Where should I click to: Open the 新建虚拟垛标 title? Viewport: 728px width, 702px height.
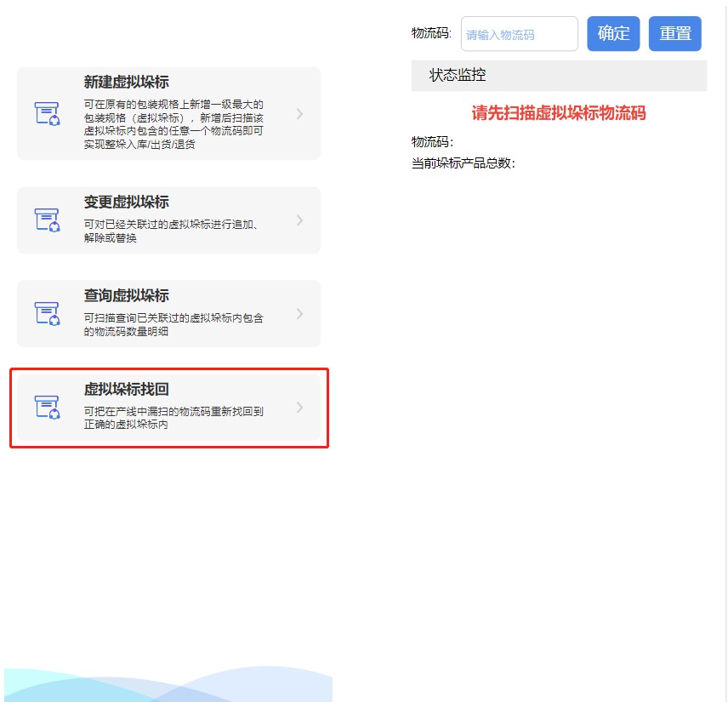coord(126,83)
